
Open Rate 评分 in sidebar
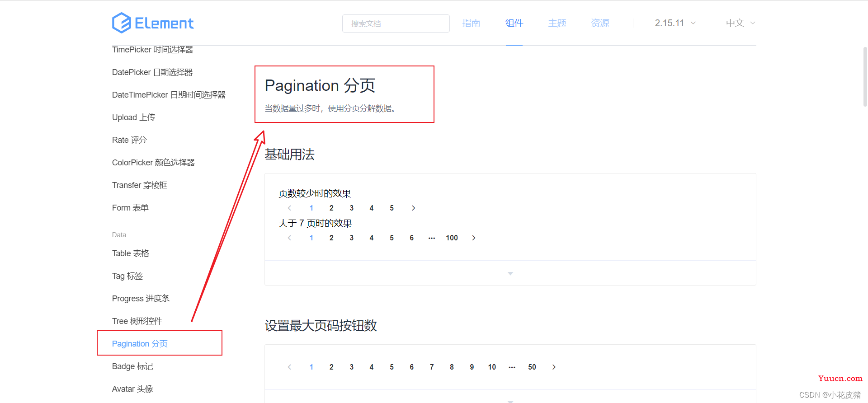pos(129,140)
